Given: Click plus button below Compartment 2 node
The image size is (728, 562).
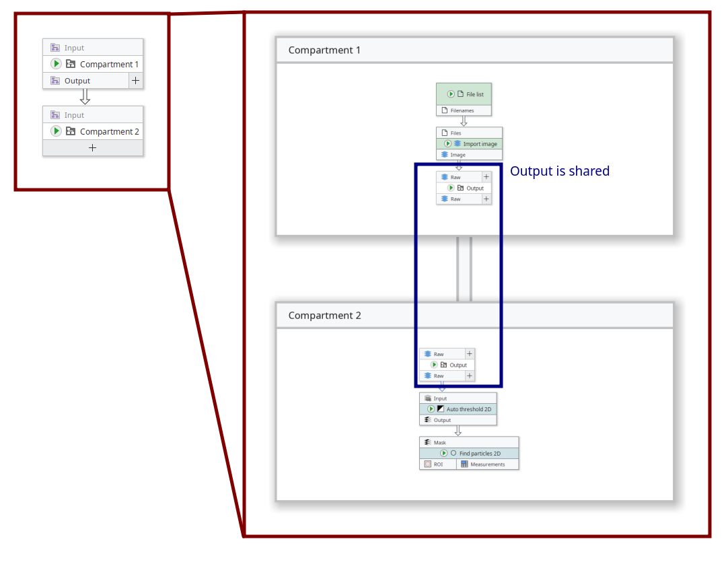Looking at the screenshot, I should pos(93,148).
